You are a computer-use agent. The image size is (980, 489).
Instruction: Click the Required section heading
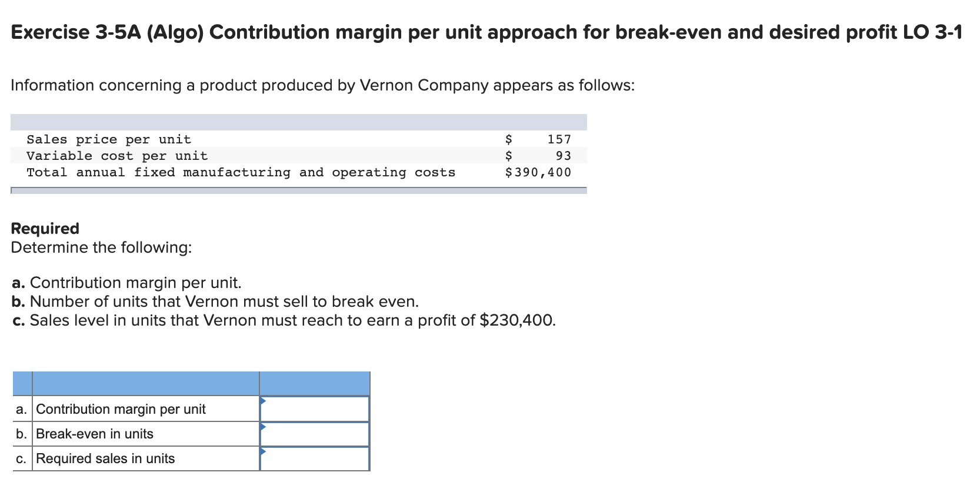pos(45,228)
